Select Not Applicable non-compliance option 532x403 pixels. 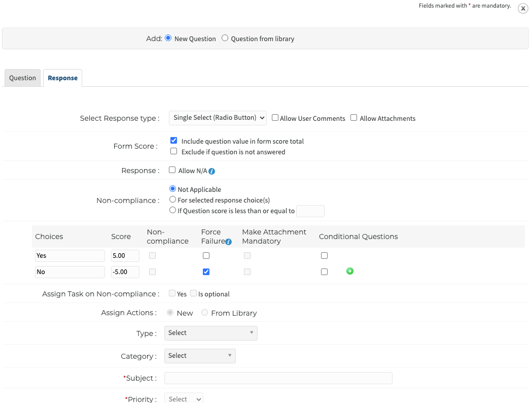[173, 189]
